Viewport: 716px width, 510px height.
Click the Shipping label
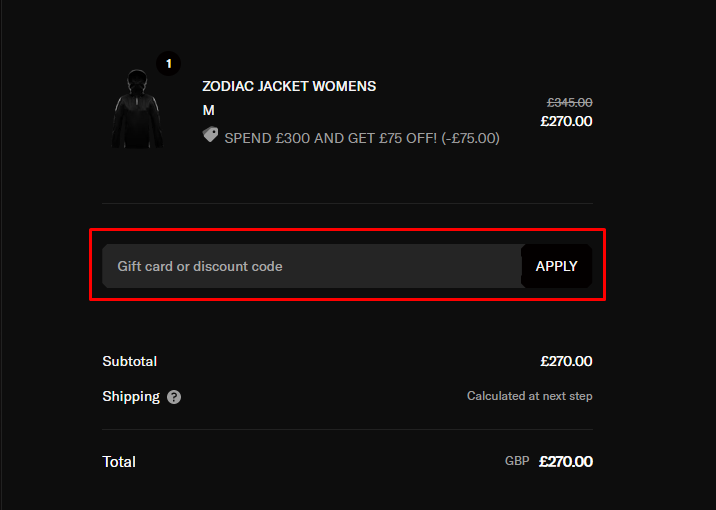coord(131,396)
